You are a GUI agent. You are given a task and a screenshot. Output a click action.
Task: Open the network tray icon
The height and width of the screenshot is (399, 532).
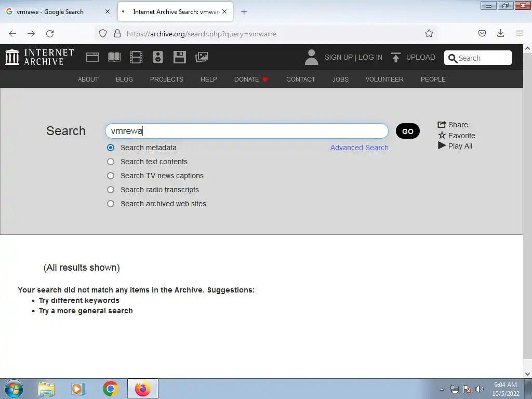click(x=454, y=389)
